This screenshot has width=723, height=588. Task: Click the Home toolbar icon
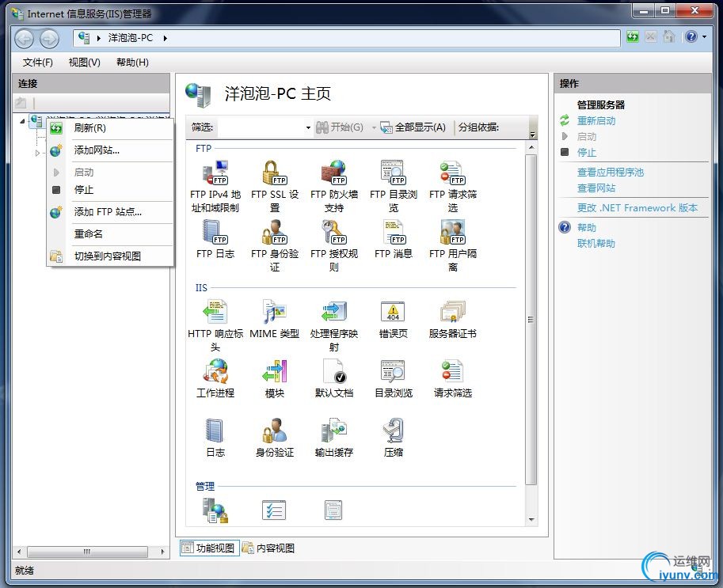pyautogui.click(x=668, y=36)
